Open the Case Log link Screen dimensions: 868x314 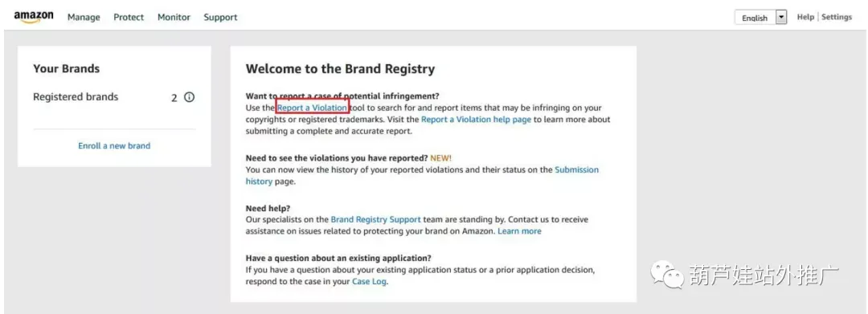tap(369, 281)
